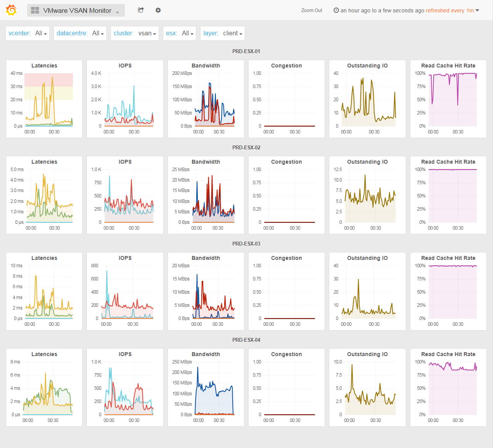The width and height of the screenshot is (493, 448).
Task: Open PRD-ESX-01 Latencies panel title menu
Action: pos(44,66)
